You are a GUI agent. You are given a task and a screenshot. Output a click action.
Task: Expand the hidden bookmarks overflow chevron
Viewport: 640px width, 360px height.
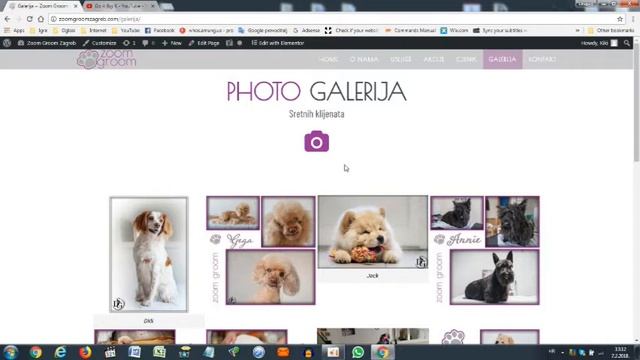pyautogui.click(x=578, y=31)
